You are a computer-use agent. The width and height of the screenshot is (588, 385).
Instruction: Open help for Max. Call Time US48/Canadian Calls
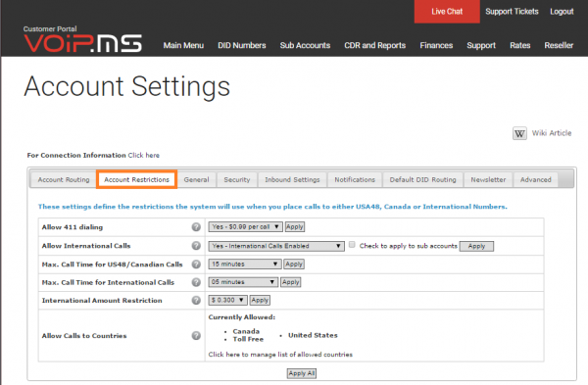[x=196, y=264]
